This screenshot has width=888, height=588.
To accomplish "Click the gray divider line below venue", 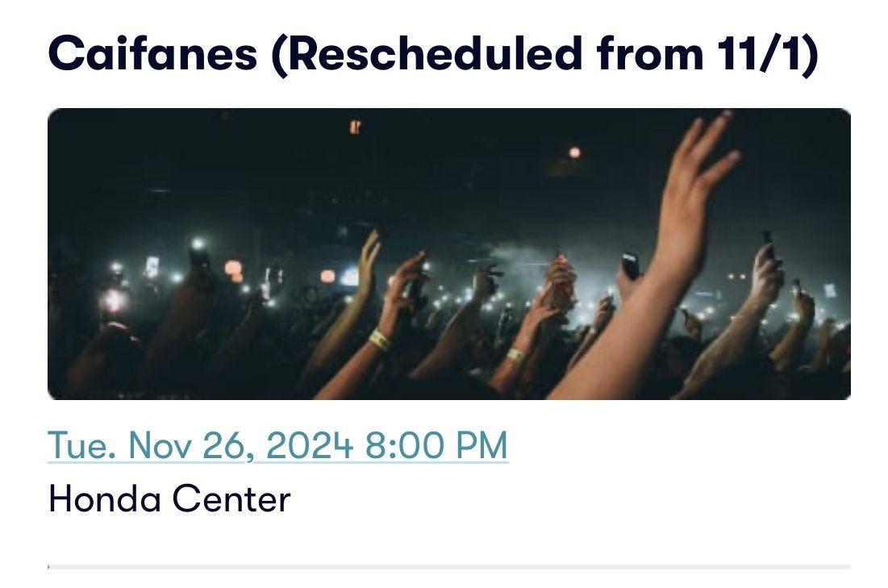I will point(448,567).
